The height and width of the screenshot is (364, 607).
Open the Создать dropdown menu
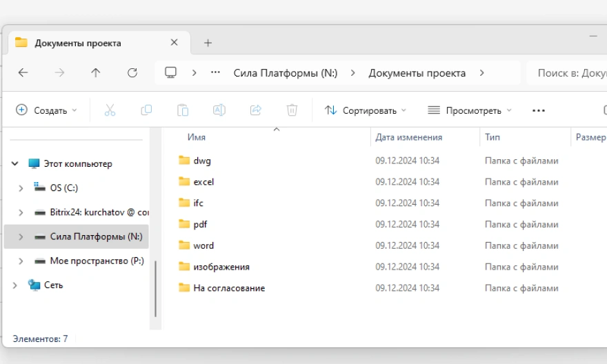(x=46, y=110)
